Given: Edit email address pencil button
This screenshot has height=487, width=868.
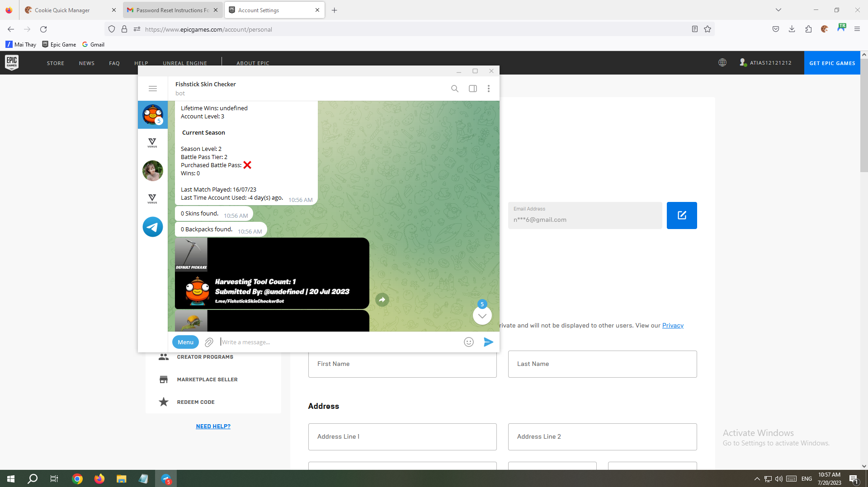Looking at the screenshot, I should point(682,215).
